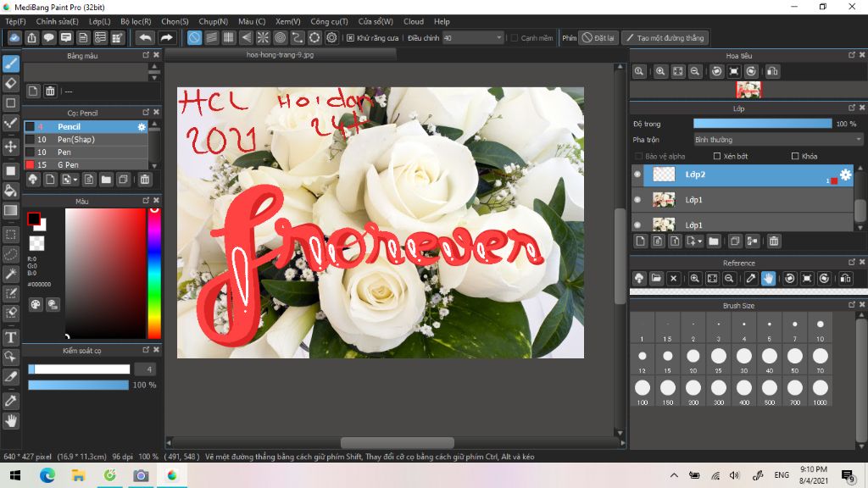Zoom in on Navigator panel
868x488 pixels.
point(660,71)
